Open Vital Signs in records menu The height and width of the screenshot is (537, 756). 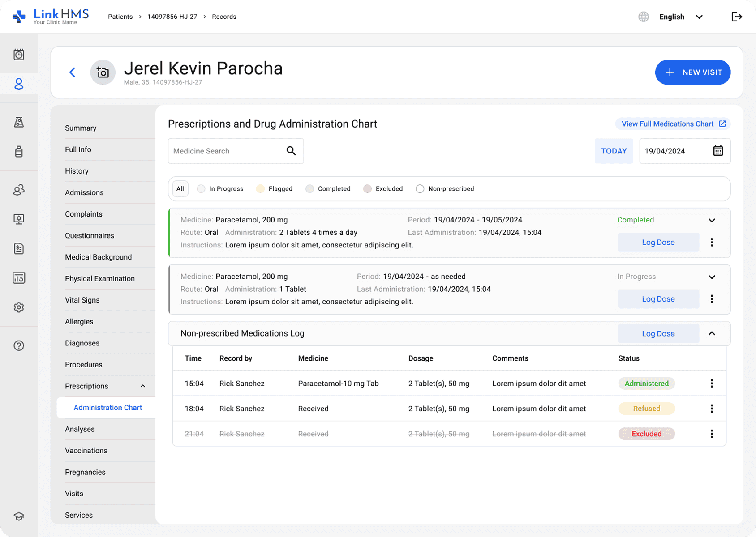(82, 300)
